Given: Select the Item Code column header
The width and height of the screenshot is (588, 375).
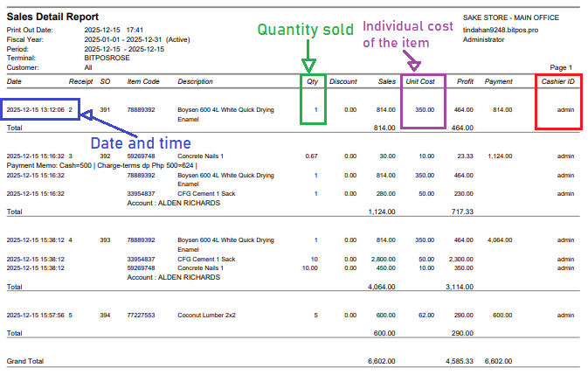Looking at the screenshot, I should [143, 81].
